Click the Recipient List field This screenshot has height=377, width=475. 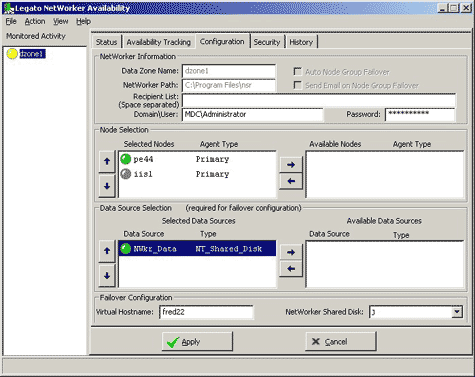(x=318, y=100)
